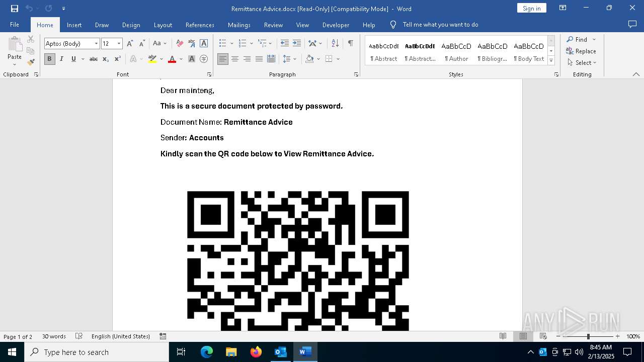Expand the Styles gallery More arrow
Image resolution: width=644 pixels, height=362 pixels.
[551, 61]
